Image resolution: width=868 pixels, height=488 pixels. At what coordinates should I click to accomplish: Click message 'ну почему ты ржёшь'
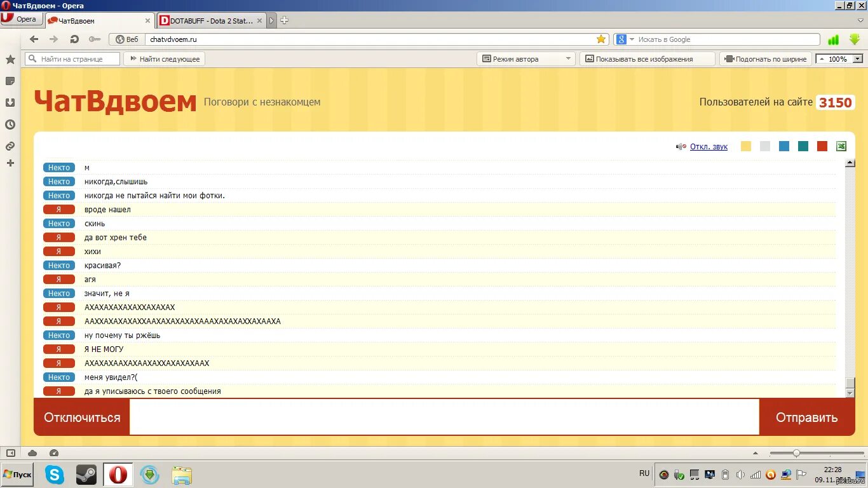(x=122, y=335)
